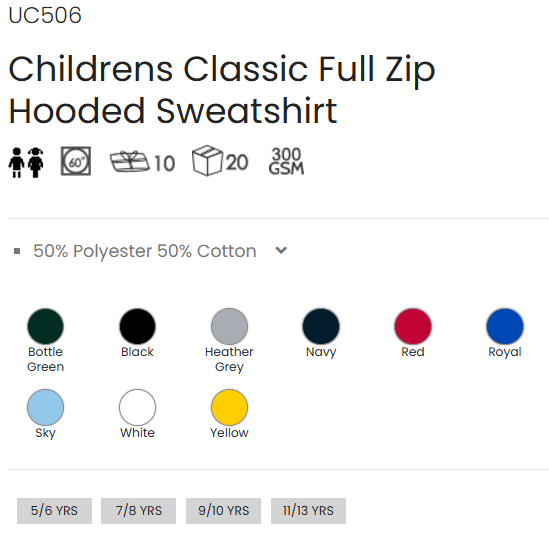
Task: Choose the Red colour swatch
Action: pyautogui.click(x=413, y=326)
